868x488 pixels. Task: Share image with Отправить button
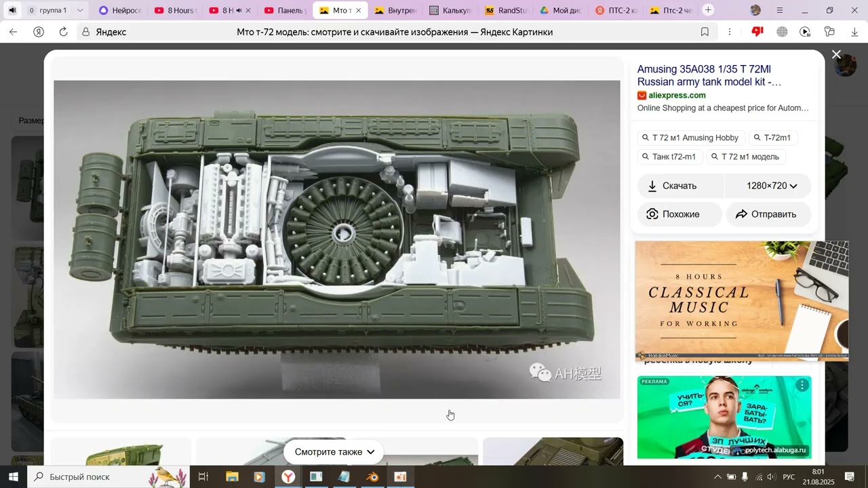(768, 214)
